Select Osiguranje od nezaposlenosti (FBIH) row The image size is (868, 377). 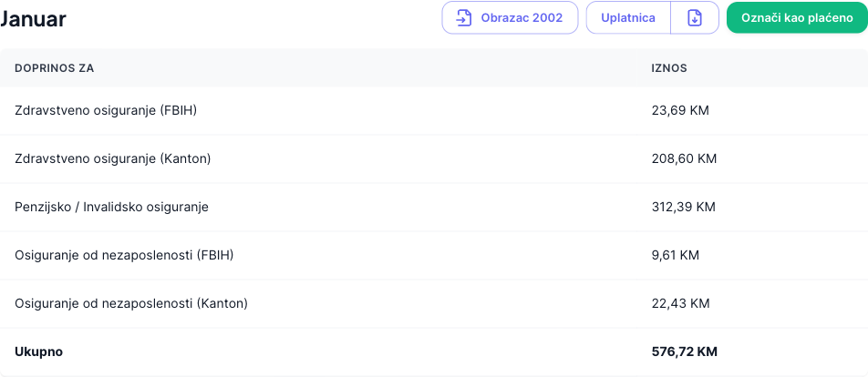(124, 255)
